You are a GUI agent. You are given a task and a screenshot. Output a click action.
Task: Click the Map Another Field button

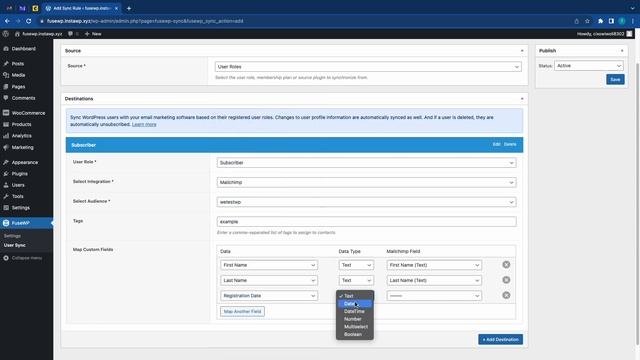(x=242, y=311)
